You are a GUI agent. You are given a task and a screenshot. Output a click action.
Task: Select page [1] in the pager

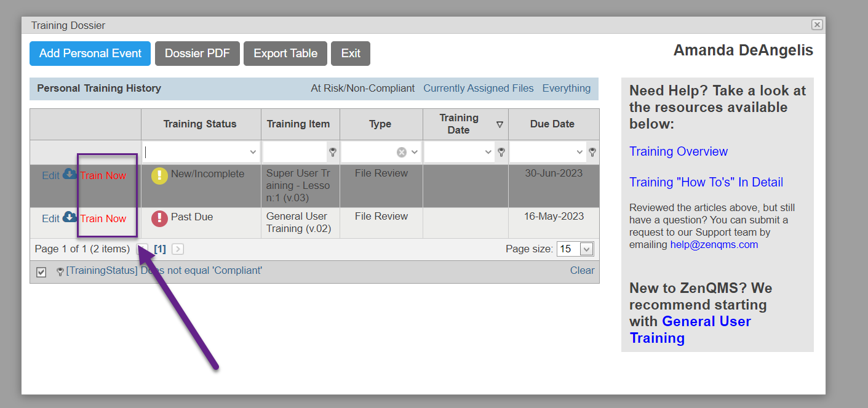tap(160, 249)
